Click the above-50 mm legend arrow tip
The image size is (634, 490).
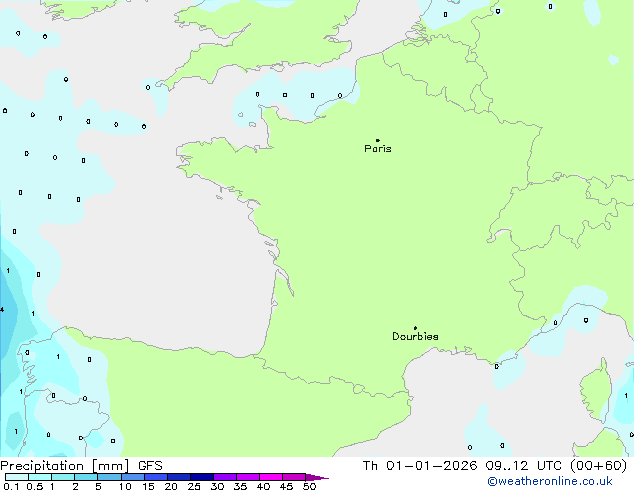317,477
